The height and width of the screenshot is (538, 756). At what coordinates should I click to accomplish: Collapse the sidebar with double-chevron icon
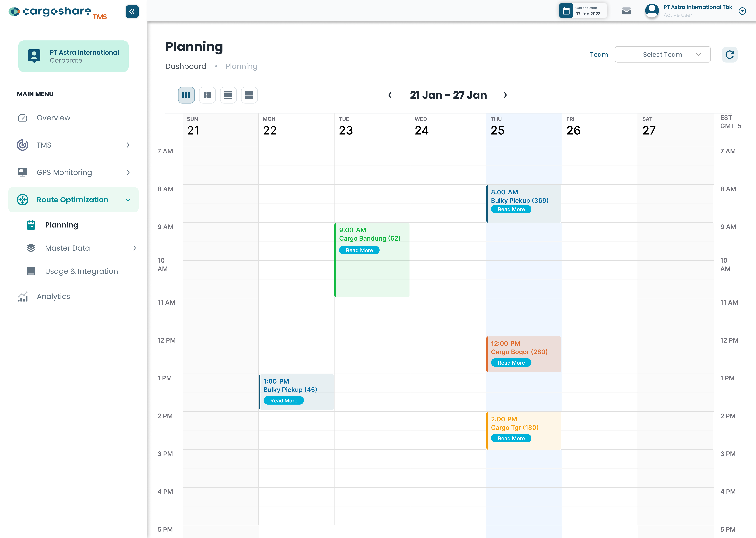point(132,12)
